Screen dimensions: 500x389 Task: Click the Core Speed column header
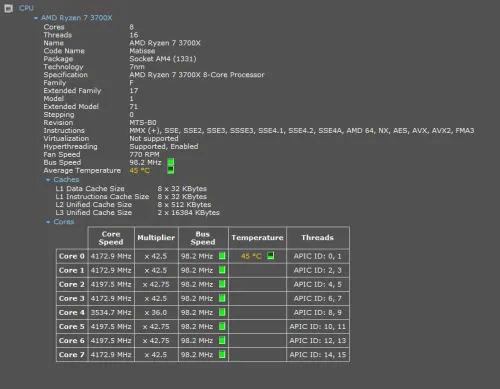111,238
